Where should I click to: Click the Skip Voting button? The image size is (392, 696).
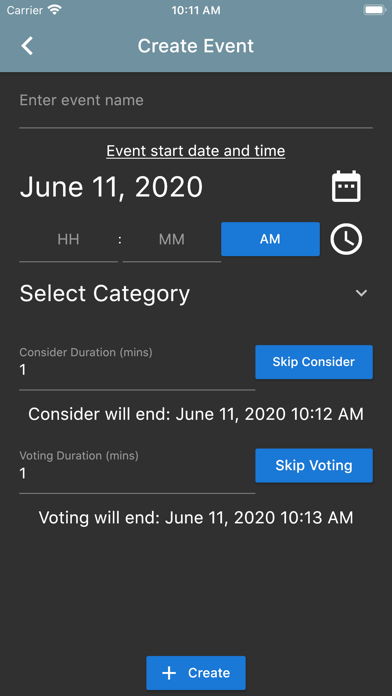(314, 465)
